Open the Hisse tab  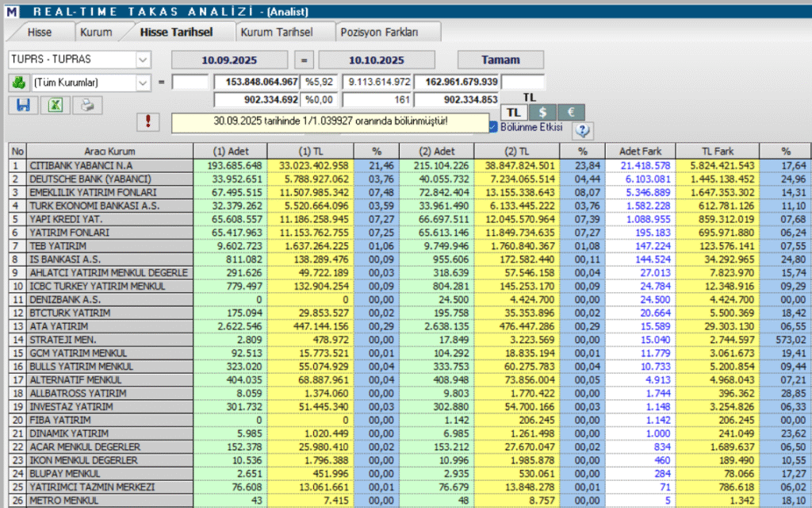(x=40, y=32)
